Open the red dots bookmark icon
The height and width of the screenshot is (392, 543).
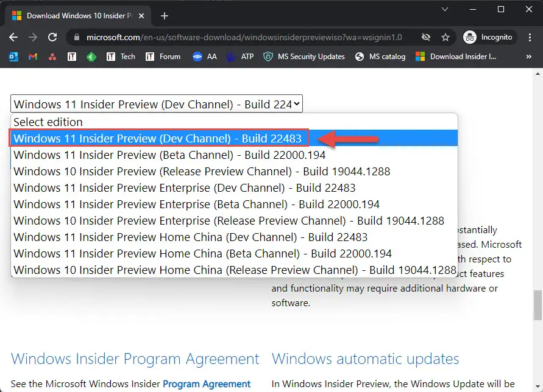coord(52,57)
